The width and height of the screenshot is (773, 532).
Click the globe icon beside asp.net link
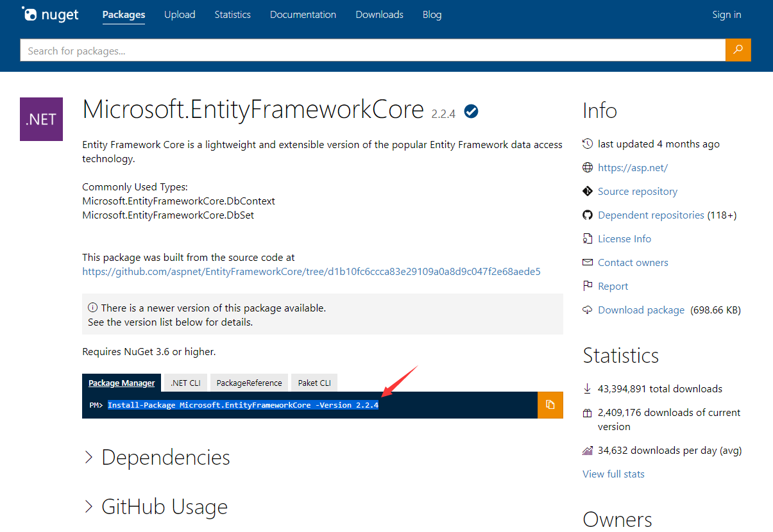(x=588, y=168)
